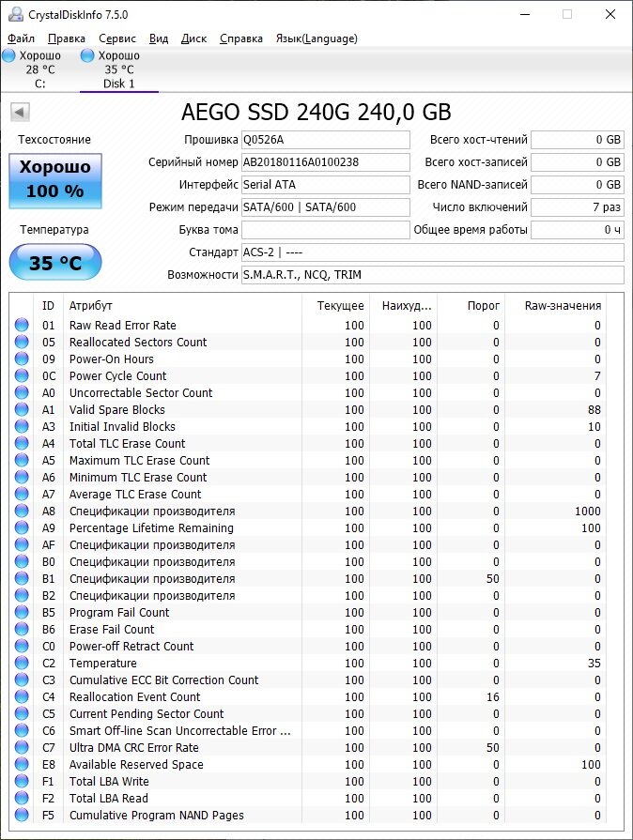Click the Атрибут column header
This screenshot has width=633, height=840.
[x=182, y=305]
